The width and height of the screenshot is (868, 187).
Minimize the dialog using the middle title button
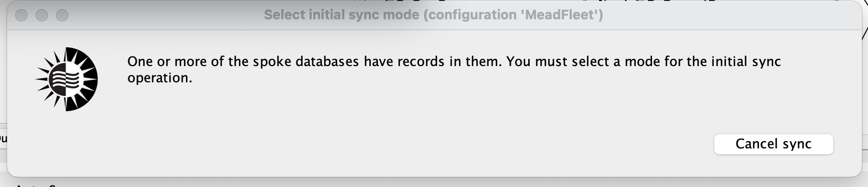pyautogui.click(x=42, y=15)
